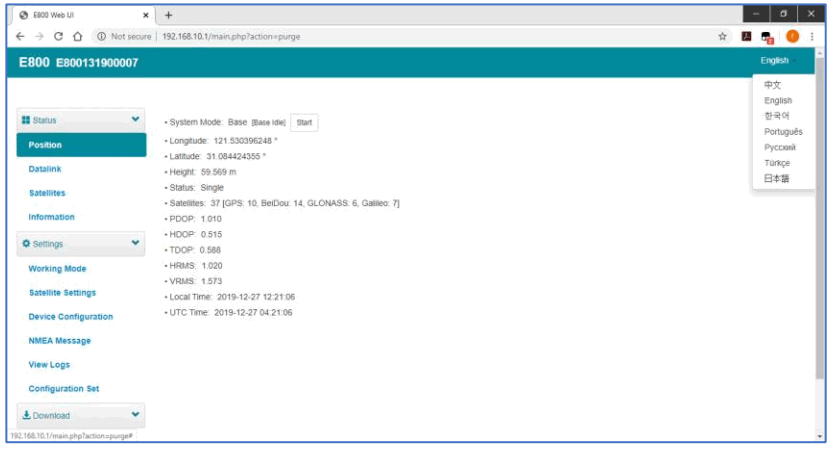Open Chrome three-dot menu
This screenshot has height=451, width=833.
pyautogui.click(x=812, y=36)
